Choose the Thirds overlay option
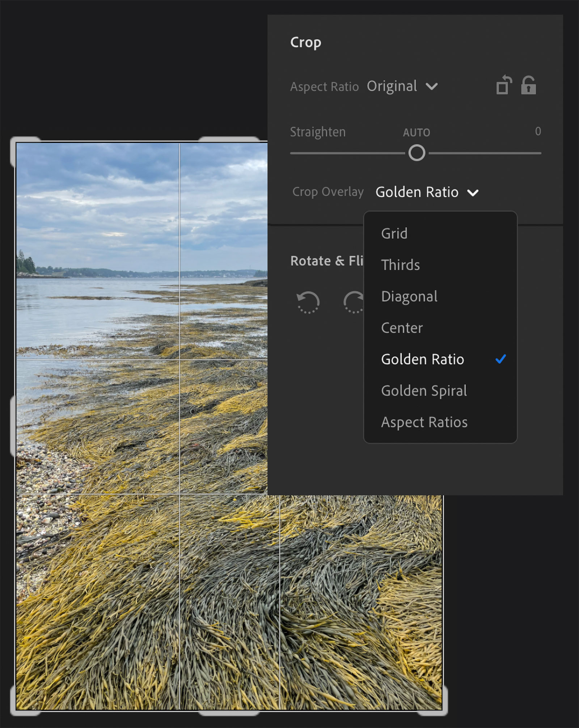Image resolution: width=579 pixels, height=728 pixels. [x=400, y=265]
